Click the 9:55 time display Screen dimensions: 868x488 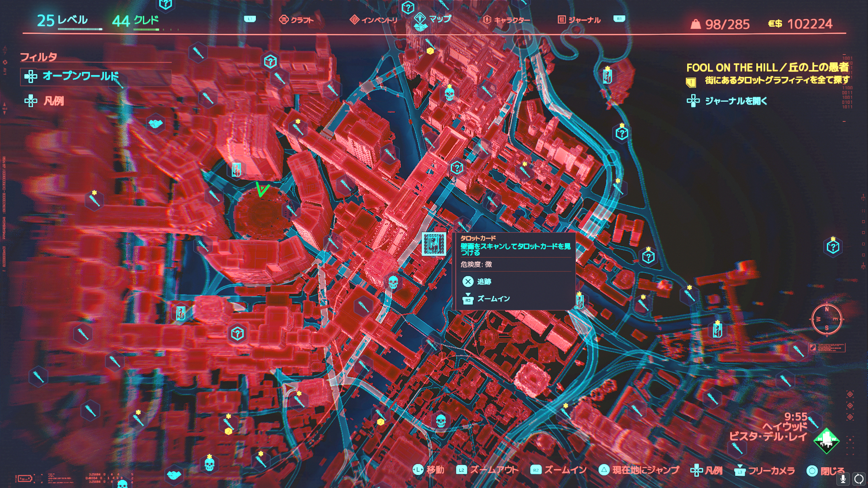tap(795, 417)
